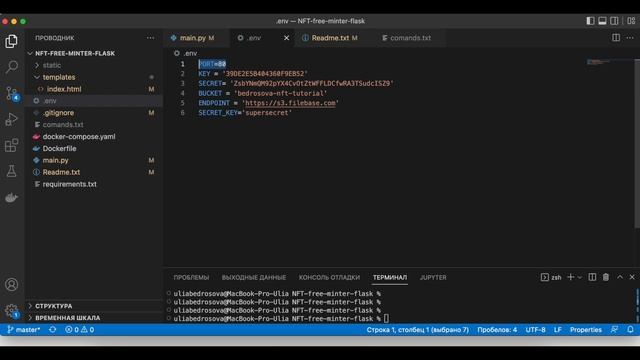This screenshot has height=360, width=640.
Task: Open the КОНСОЛЬ ОТЛАДКИ panel tab
Action: click(329, 278)
